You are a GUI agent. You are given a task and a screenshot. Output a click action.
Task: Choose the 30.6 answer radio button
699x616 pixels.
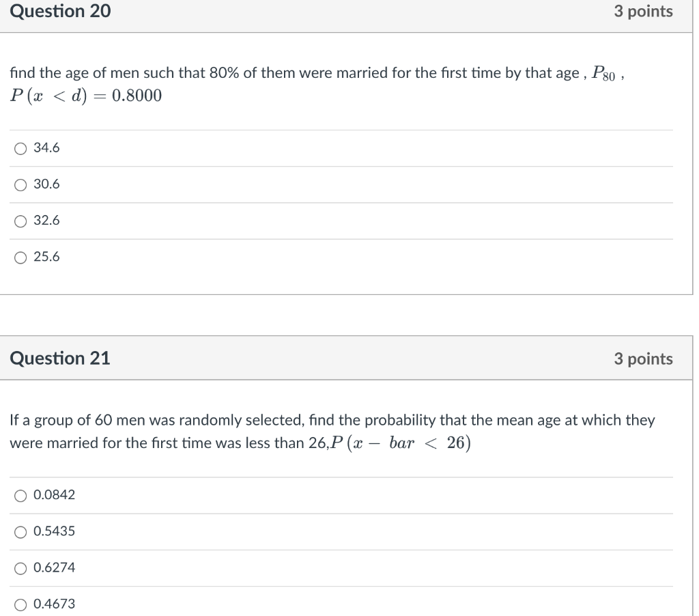tap(20, 184)
